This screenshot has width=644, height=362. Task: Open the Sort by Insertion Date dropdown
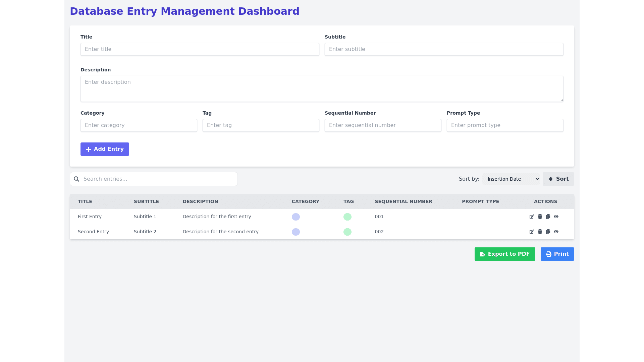(511, 179)
